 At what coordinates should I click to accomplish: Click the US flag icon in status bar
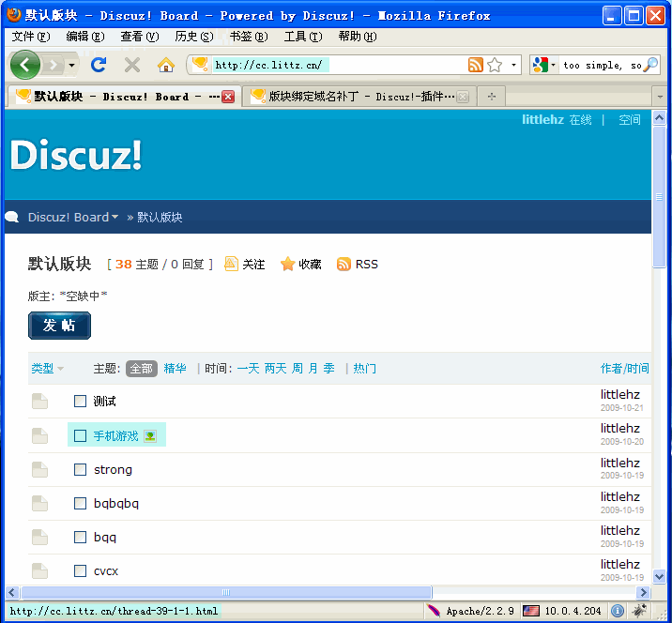(531, 611)
